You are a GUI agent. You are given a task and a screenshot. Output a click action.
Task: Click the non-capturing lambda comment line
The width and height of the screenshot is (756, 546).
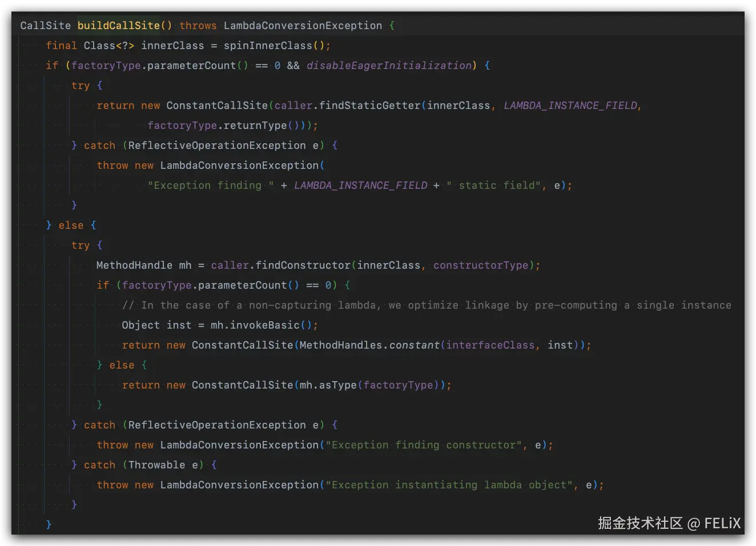click(x=427, y=305)
